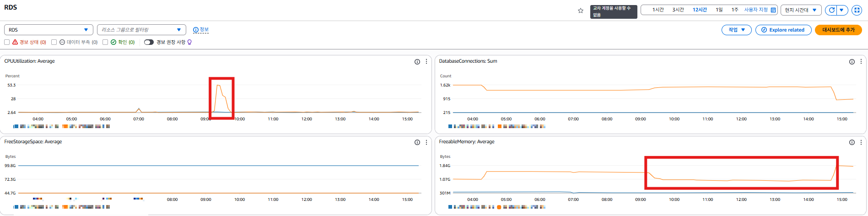
Task: Open the CPUUtilization widget kebab menu
Action: (x=426, y=61)
